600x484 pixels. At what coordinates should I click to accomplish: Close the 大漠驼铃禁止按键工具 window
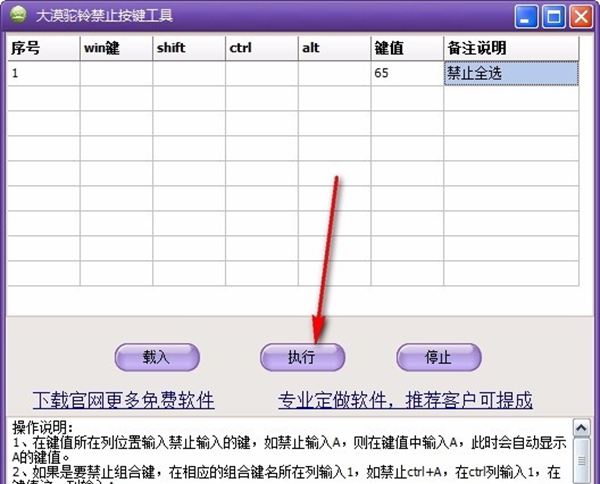point(581,16)
